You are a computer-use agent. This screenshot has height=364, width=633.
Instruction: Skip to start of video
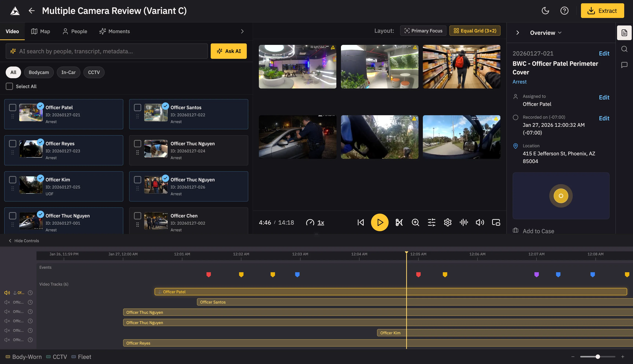(x=361, y=222)
